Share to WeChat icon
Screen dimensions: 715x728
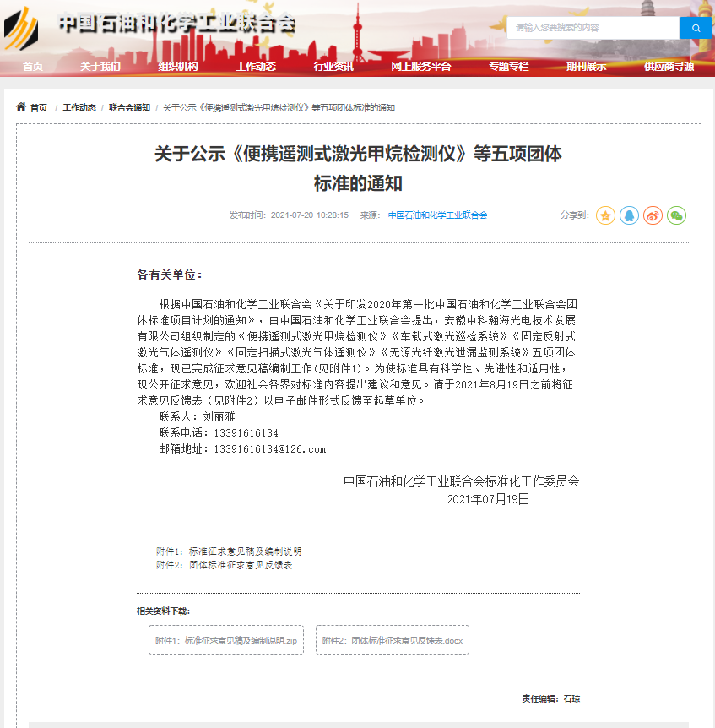click(x=676, y=215)
